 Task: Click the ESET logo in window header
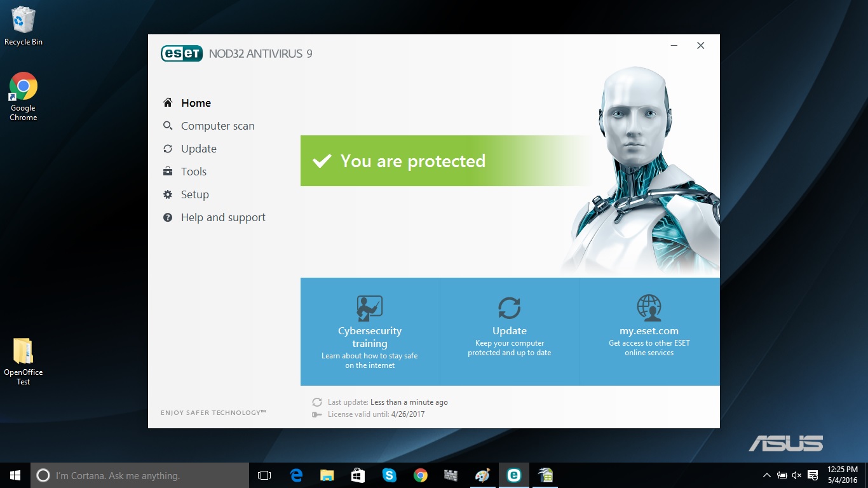click(182, 53)
